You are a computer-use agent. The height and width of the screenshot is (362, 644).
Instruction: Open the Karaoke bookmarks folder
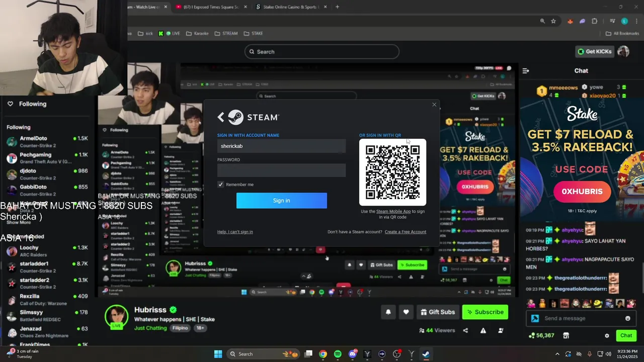pyautogui.click(x=197, y=33)
